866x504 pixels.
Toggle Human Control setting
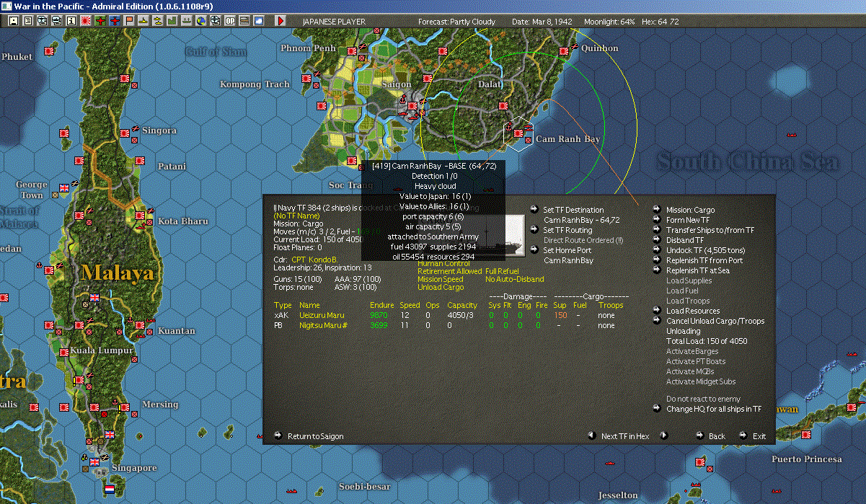pos(443,264)
